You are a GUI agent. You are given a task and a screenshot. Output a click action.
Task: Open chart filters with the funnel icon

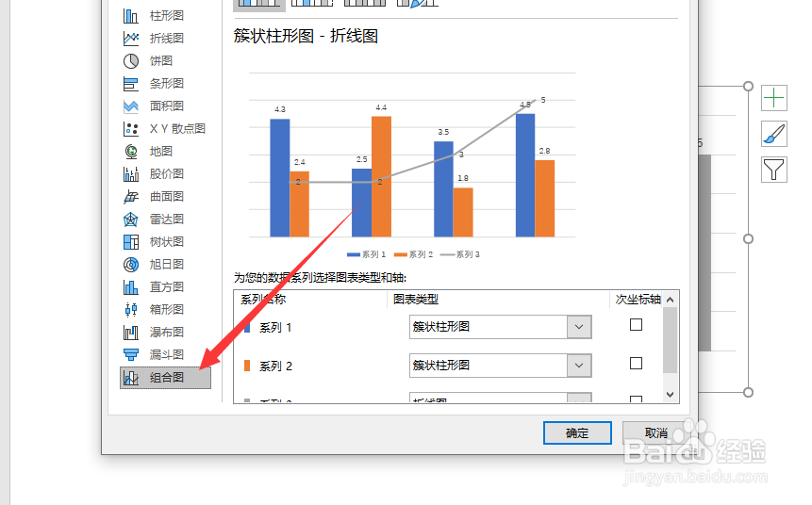(773, 170)
